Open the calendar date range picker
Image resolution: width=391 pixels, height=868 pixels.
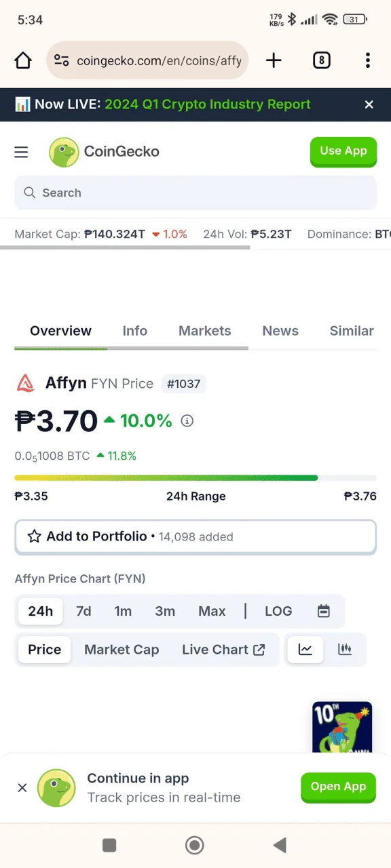pyautogui.click(x=324, y=611)
